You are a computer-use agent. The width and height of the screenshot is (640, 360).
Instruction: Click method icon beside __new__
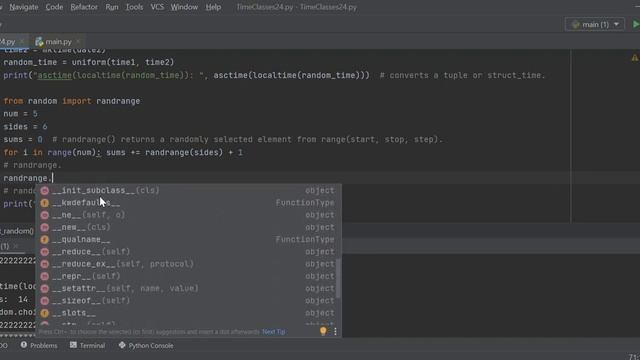point(44,227)
